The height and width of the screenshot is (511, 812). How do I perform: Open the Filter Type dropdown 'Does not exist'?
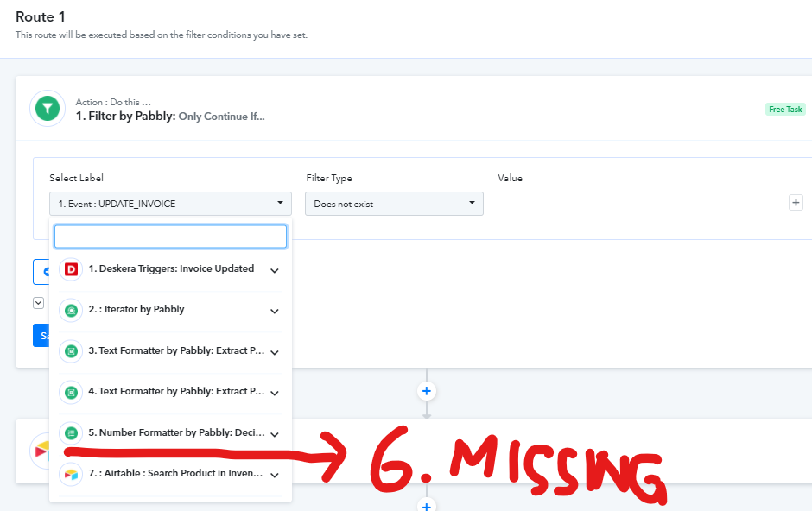(x=394, y=204)
